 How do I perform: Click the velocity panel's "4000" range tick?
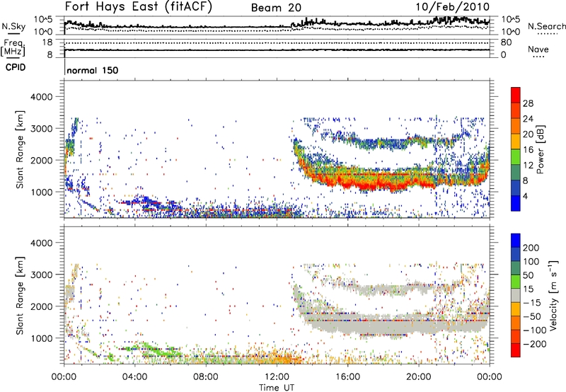tap(42, 243)
